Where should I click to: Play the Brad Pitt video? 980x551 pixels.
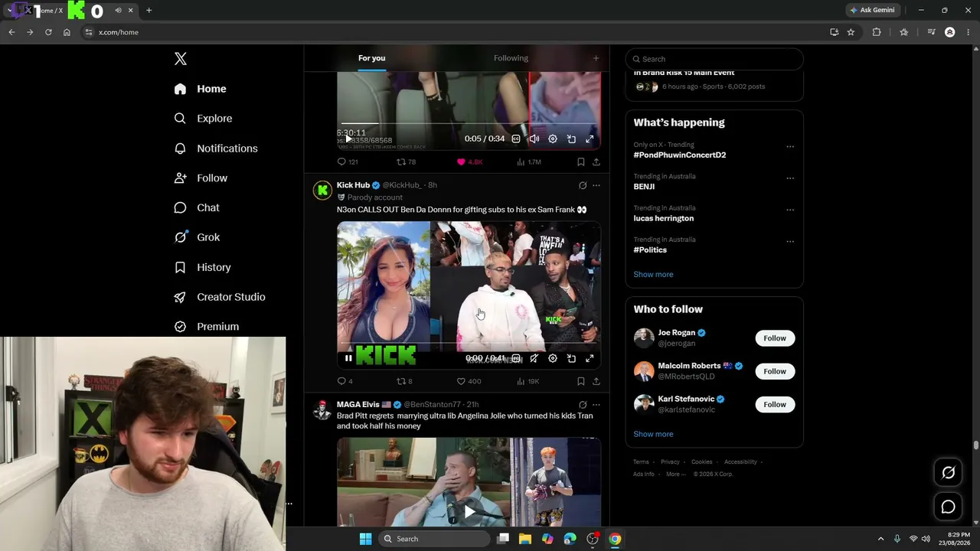coord(469,512)
